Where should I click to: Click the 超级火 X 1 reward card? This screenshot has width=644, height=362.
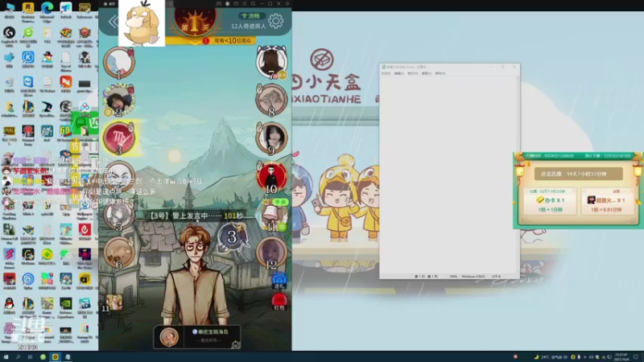pyautogui.click(x=606, y=201)
